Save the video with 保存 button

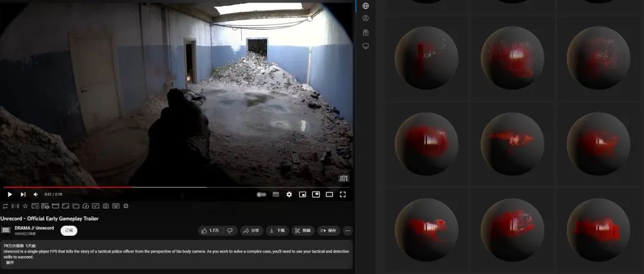pos(329,230)
